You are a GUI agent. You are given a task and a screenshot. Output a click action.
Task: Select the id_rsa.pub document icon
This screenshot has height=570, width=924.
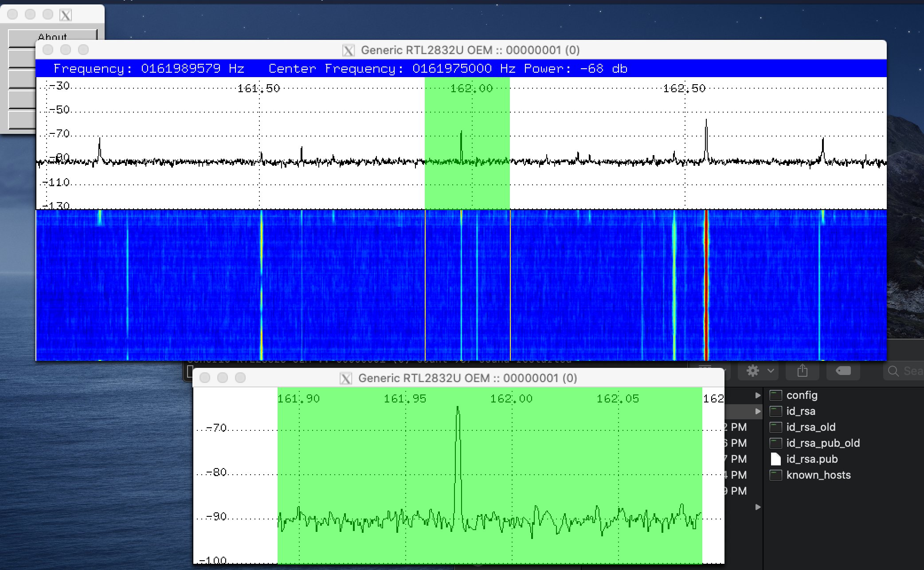click(x=776, y=459)
